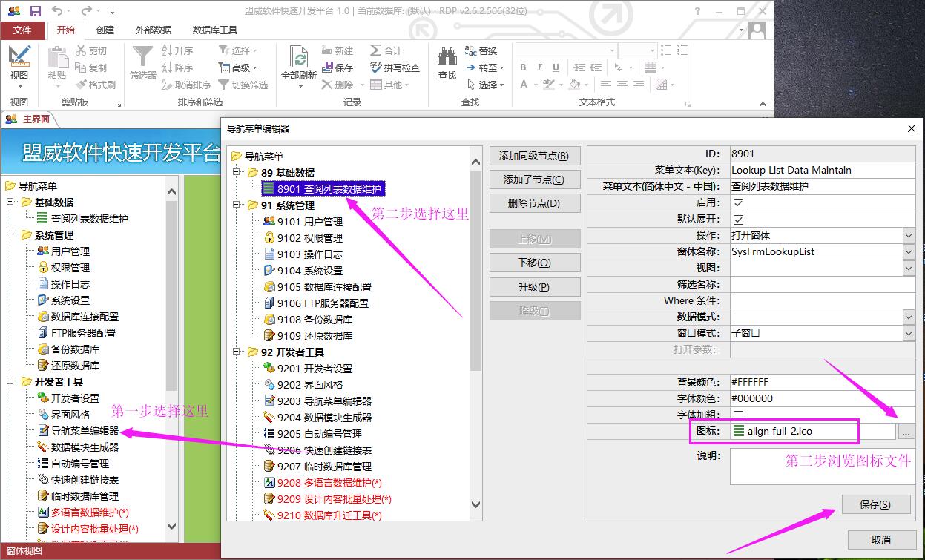This screenshot has width=925, height=560.
Task: Click the 格式刷 format painter icon
Action: tap(81, 85)
